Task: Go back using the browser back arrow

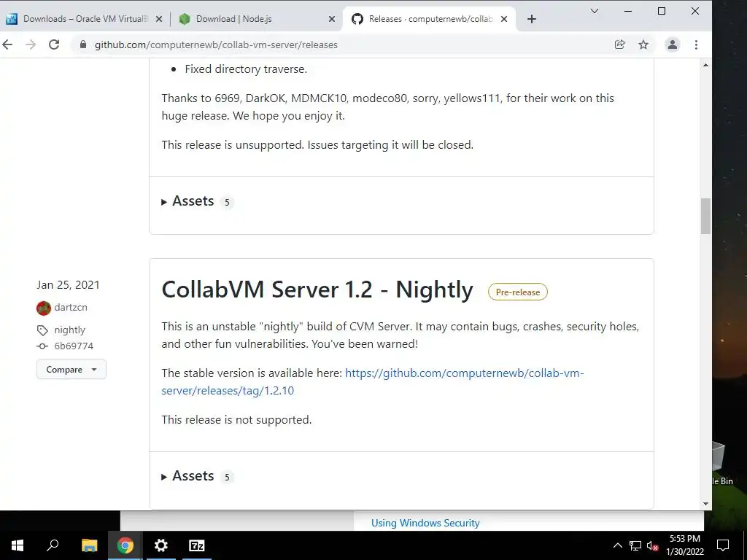Action: [7, 44]
